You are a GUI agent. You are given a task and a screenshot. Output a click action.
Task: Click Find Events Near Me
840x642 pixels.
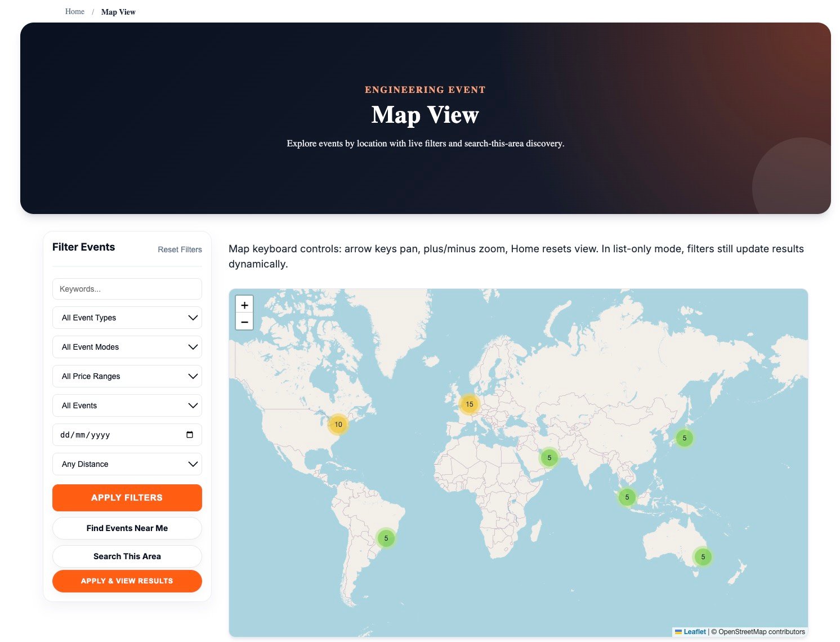click(x=127, y=528)
